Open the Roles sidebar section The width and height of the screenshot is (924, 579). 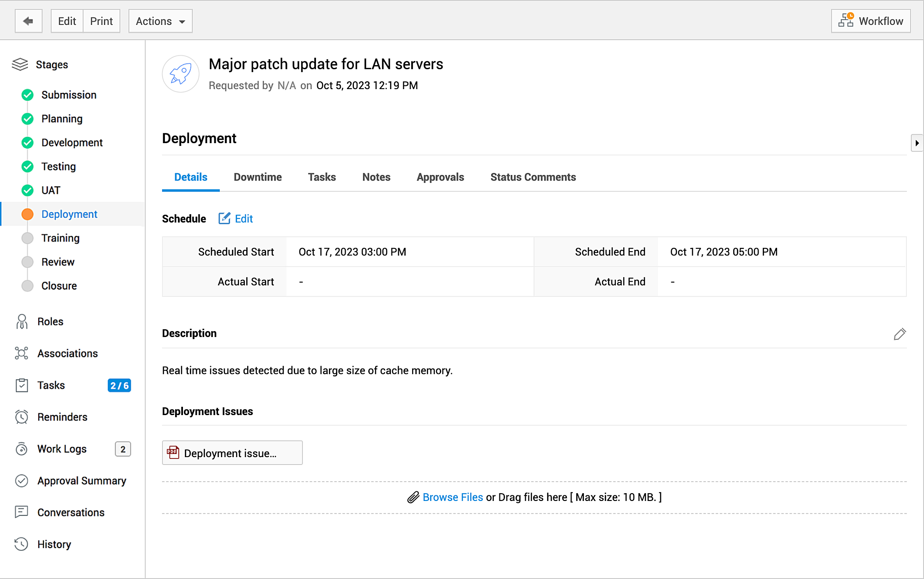pyautogui.click(x=50, y=321)
